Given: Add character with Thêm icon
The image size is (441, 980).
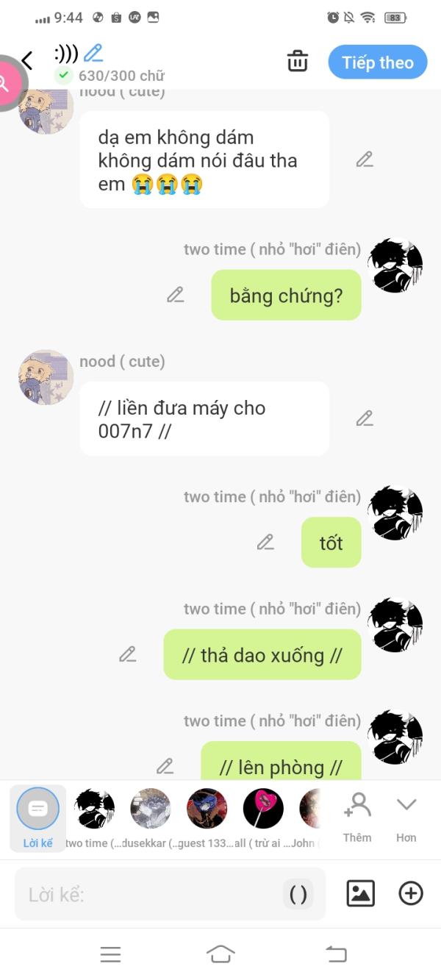Looking at the screenshot, I should point(357,818).
